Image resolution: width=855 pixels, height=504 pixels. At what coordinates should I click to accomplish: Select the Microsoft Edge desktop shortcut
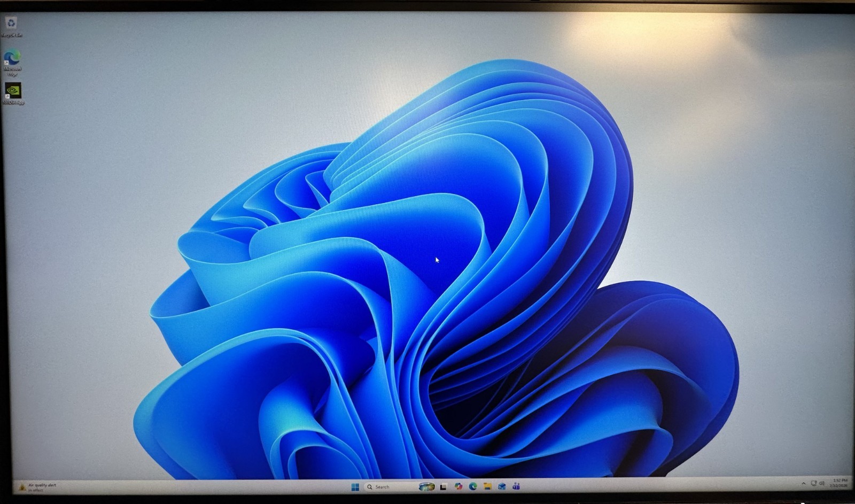[12, 63]
